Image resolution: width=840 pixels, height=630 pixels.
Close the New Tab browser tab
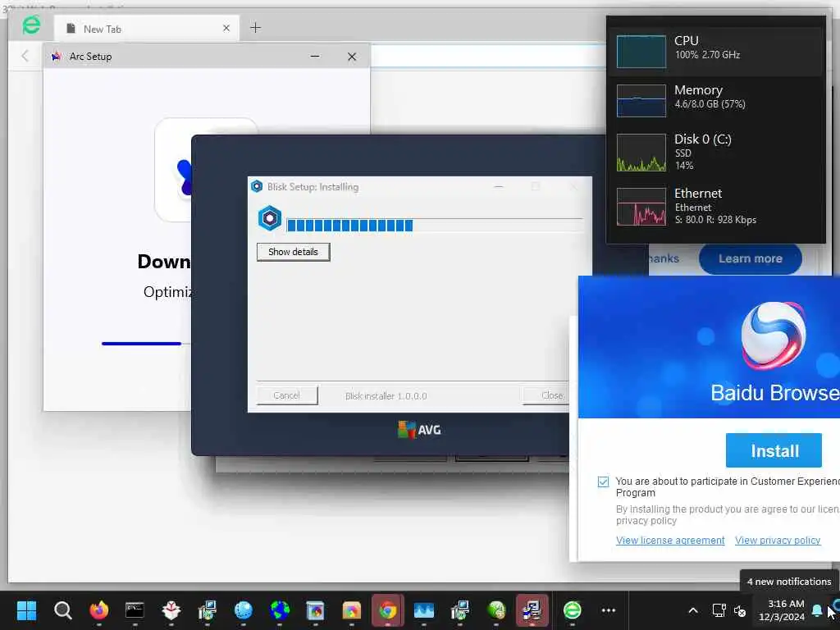click(x=226, y=28)
